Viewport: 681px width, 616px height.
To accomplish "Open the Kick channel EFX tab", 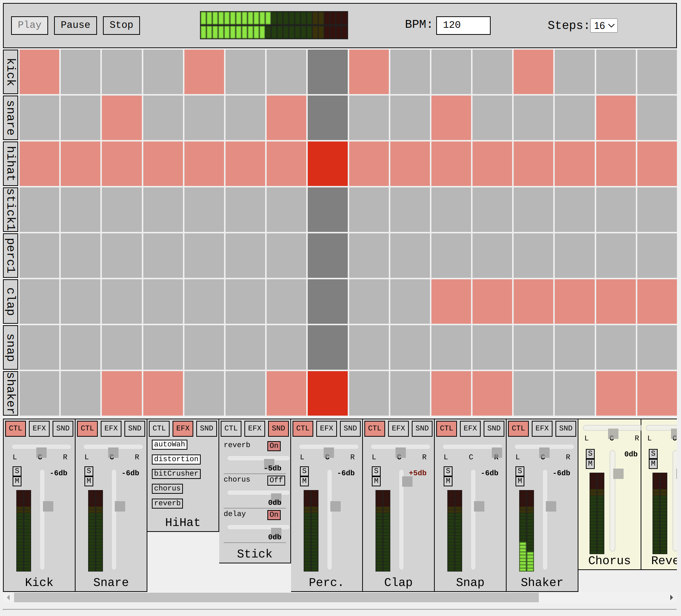I will pyautogui.click(x=39, y=429).
